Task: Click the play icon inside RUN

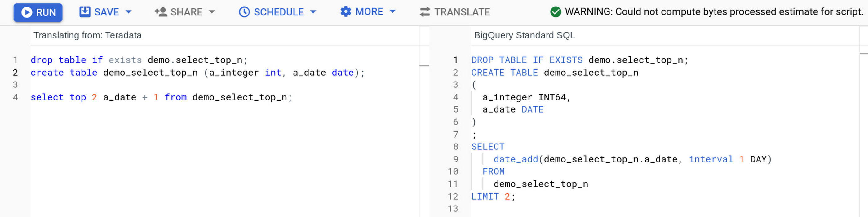Action: click(27, 12)
